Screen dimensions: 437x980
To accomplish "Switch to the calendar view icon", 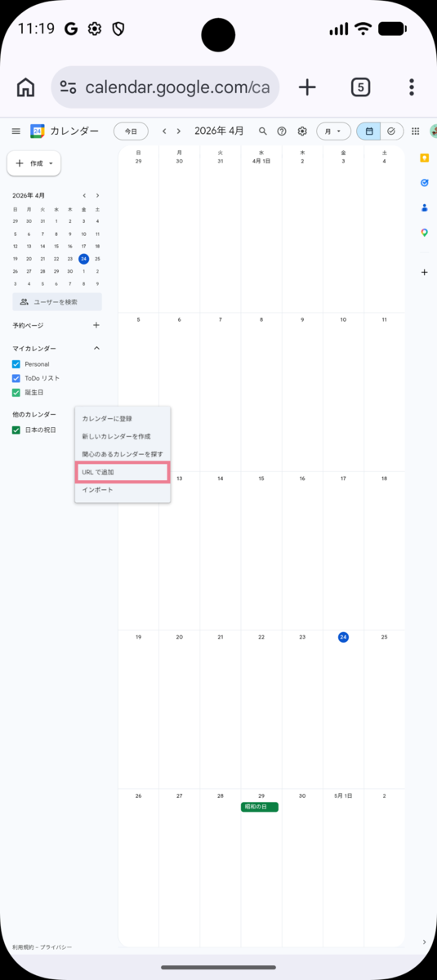I will click(x=369, y=131).
